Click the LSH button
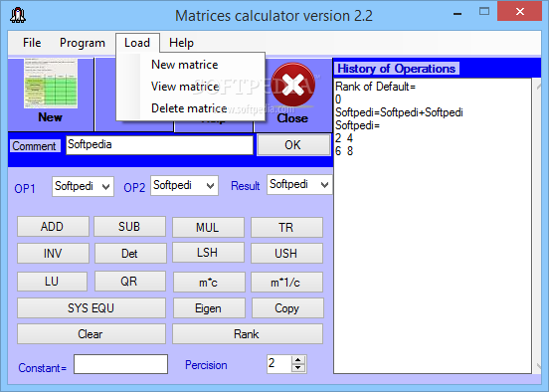Screen dimensions: 549x392 208,253
